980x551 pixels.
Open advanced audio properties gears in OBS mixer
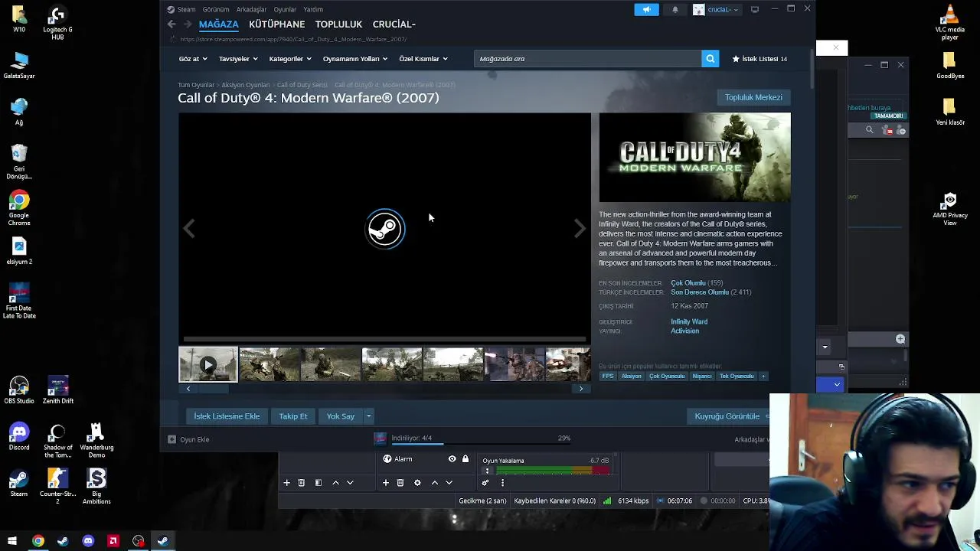coord(485,483)
